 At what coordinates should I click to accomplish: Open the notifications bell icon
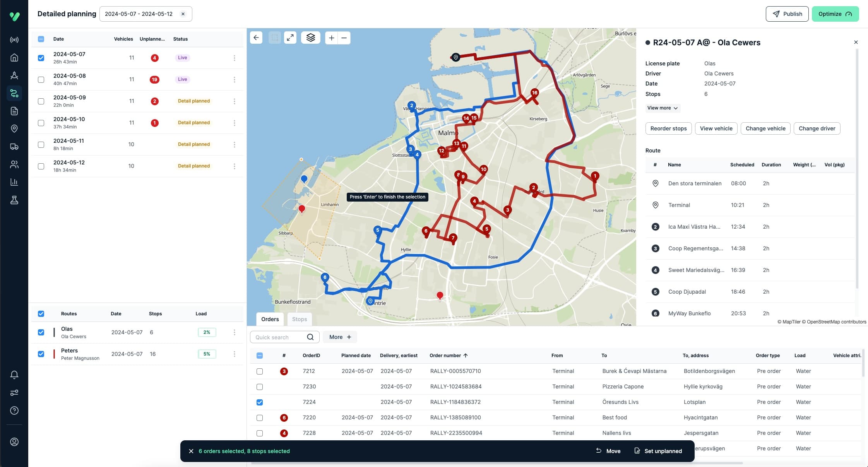tap(14, 375)
